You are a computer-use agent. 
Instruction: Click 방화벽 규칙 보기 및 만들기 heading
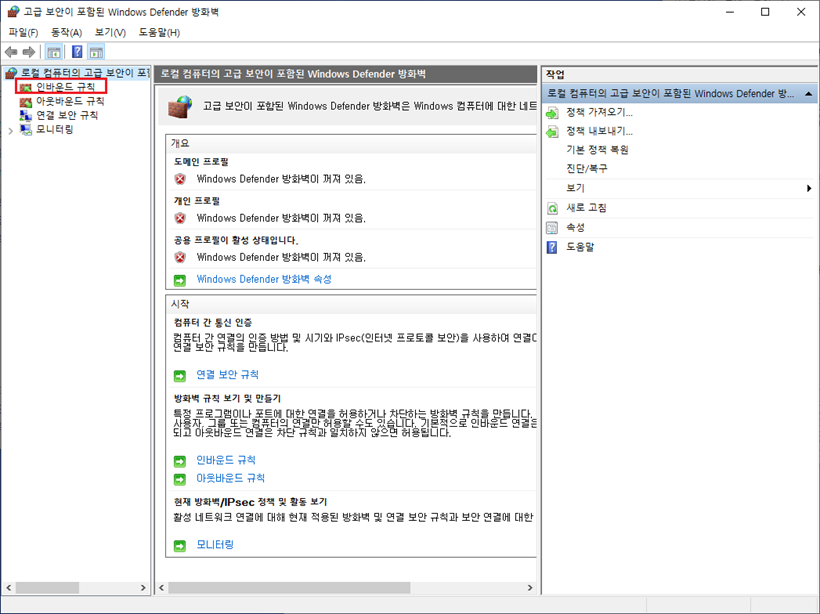(227, 399)
